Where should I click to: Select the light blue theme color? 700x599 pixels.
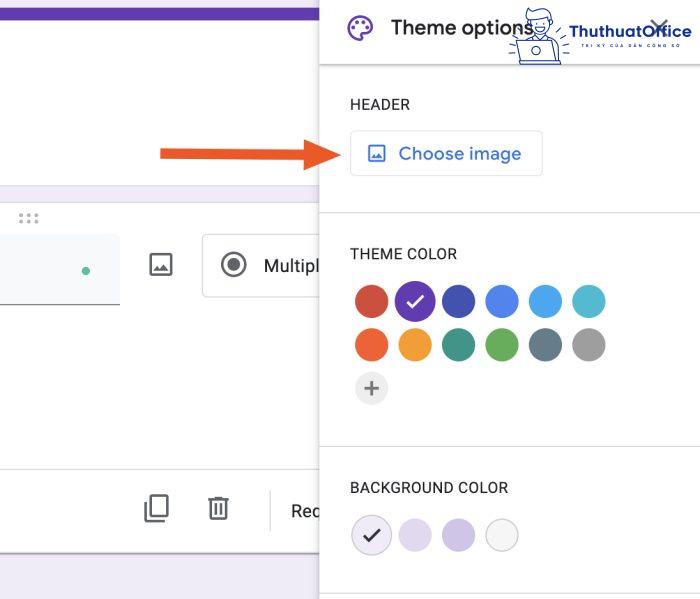pyautogui.click(x=545, y=301)
